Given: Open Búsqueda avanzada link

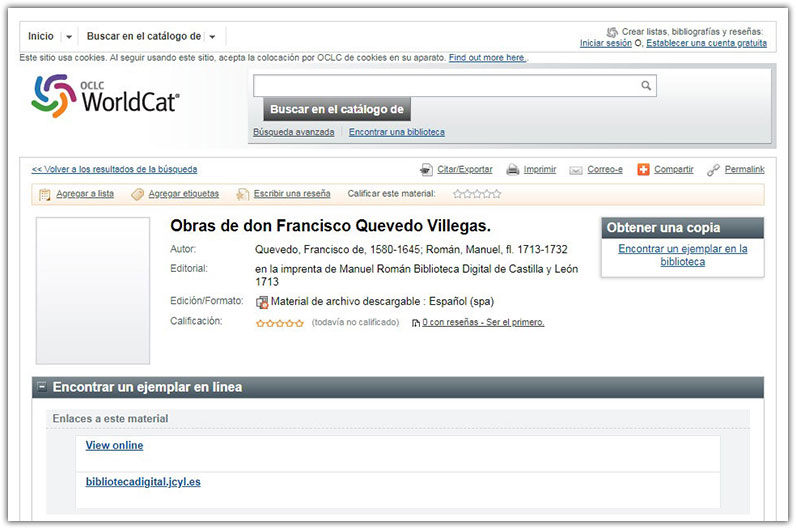Looking at the screenshot, I should [x=293, y=132].
